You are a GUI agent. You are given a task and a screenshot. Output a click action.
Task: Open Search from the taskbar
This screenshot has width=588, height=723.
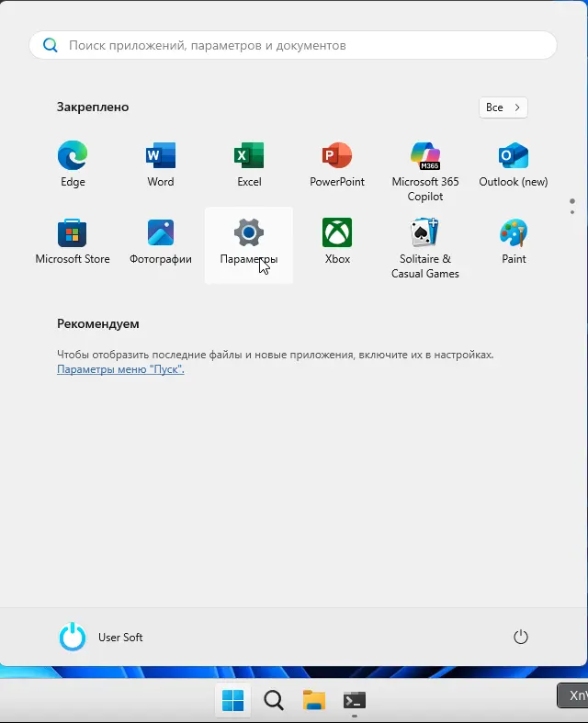tap(274, 700)
